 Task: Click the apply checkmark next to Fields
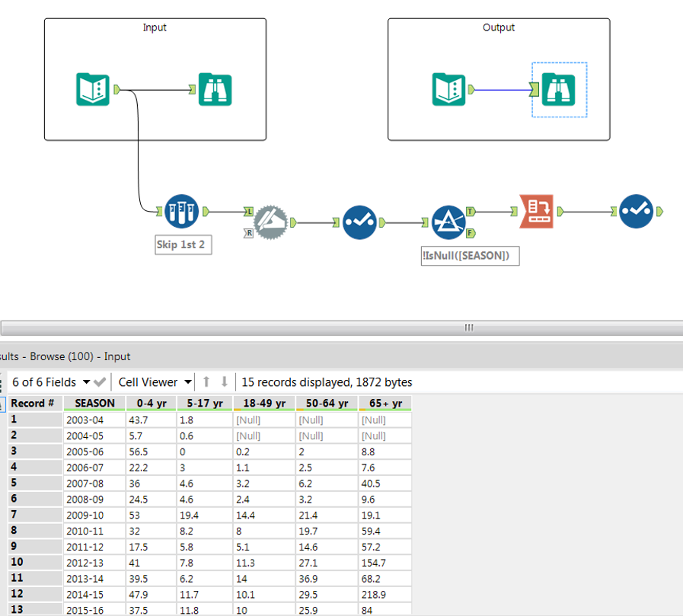[100, 382]
